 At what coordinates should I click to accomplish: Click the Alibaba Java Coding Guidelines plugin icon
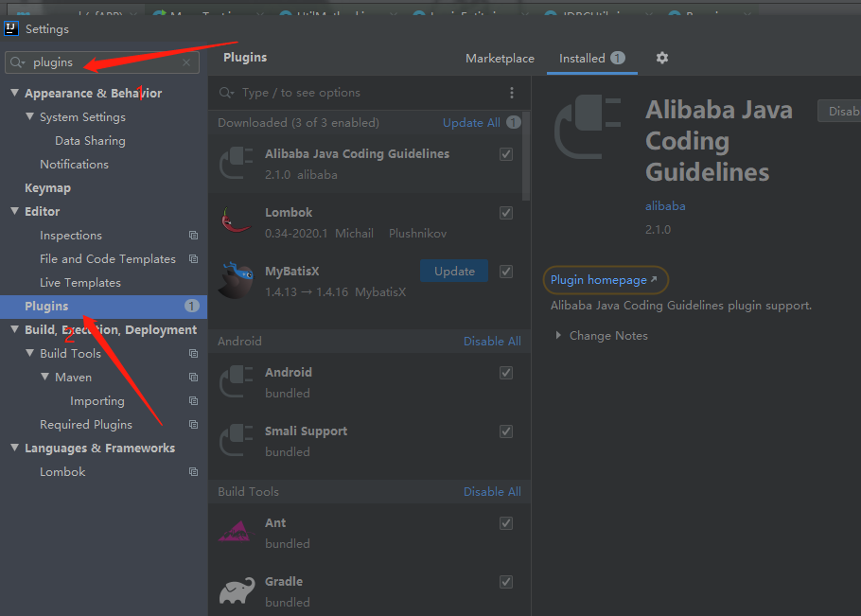coord(237,164)
